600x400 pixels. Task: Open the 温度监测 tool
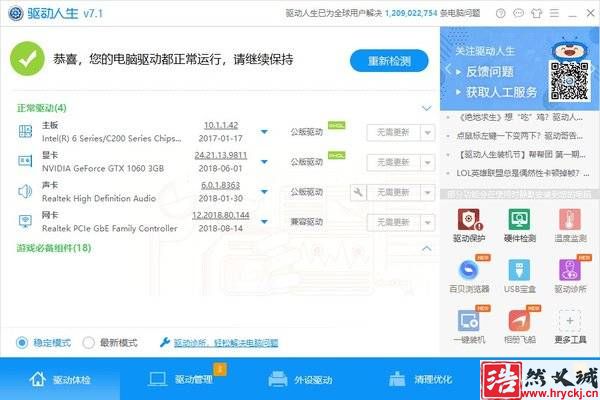[x=570, y=225]
